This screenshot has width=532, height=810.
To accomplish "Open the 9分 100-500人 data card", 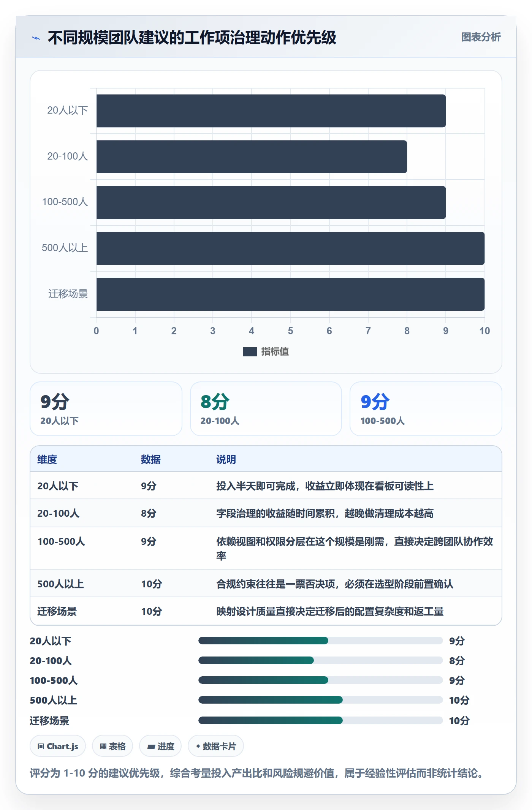I will pos(426,409).
